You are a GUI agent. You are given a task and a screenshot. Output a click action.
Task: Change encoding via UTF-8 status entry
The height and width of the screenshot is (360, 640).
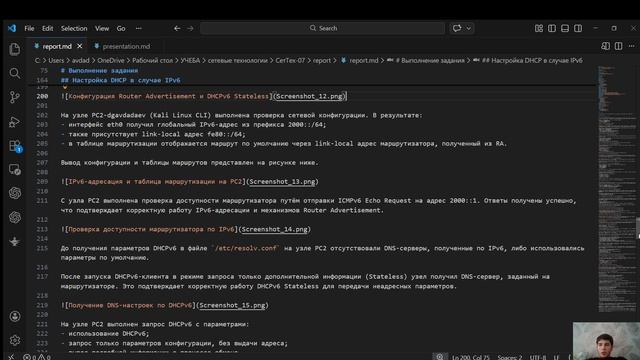538,357
